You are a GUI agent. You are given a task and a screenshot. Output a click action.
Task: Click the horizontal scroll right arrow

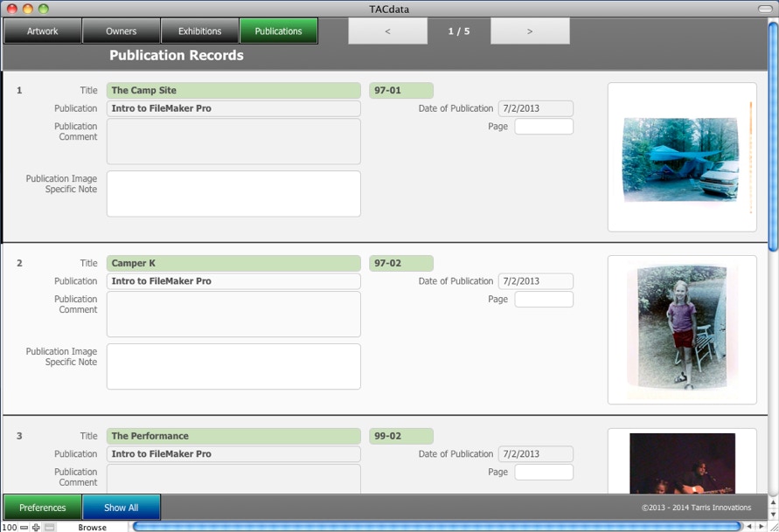tap(761, 527)
